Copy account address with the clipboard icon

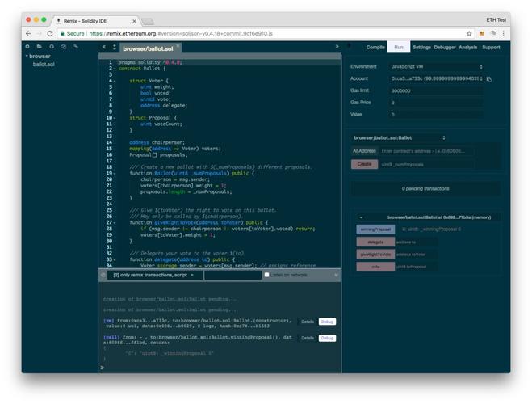[x=489, y=78]
